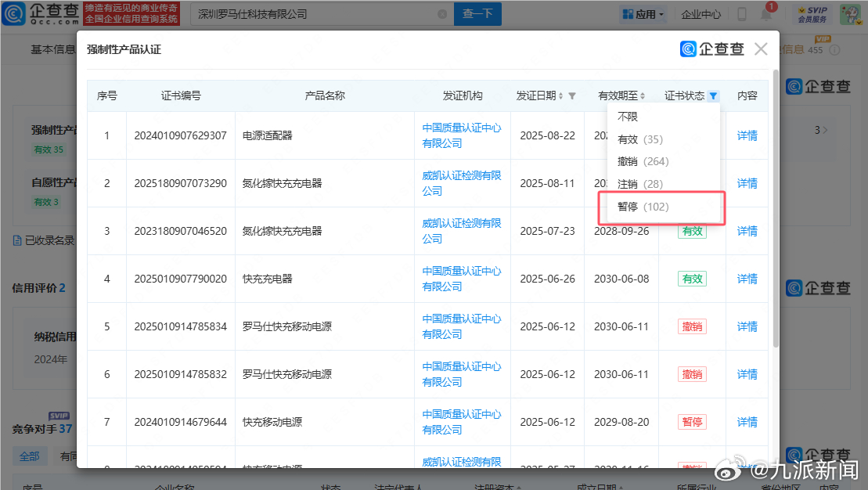
Task: Open SVIP 会员服务
Action: coord(812,14)
